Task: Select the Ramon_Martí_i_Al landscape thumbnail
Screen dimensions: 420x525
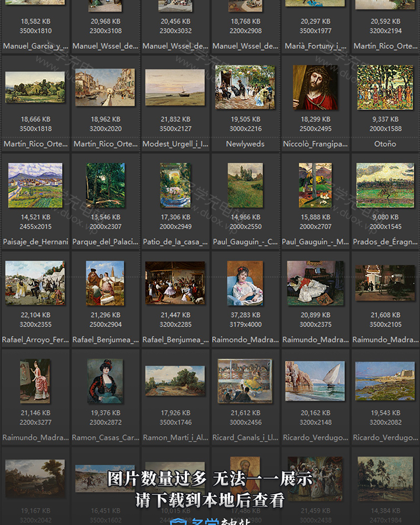Action: (x=175, y=381)
